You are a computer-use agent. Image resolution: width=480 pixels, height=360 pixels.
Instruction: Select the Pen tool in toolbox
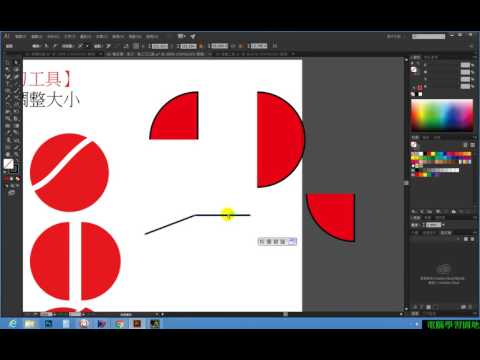coord(8,77)
